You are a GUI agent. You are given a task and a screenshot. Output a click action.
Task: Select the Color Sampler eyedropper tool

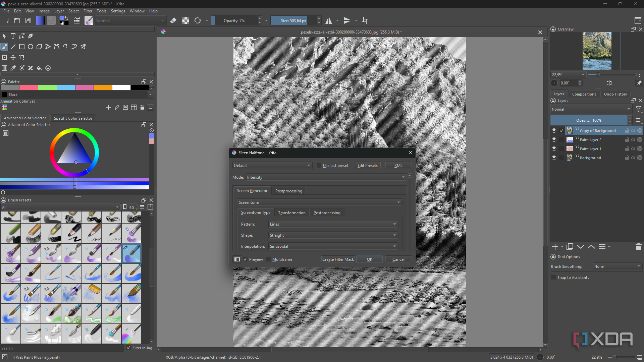(13, 68)
